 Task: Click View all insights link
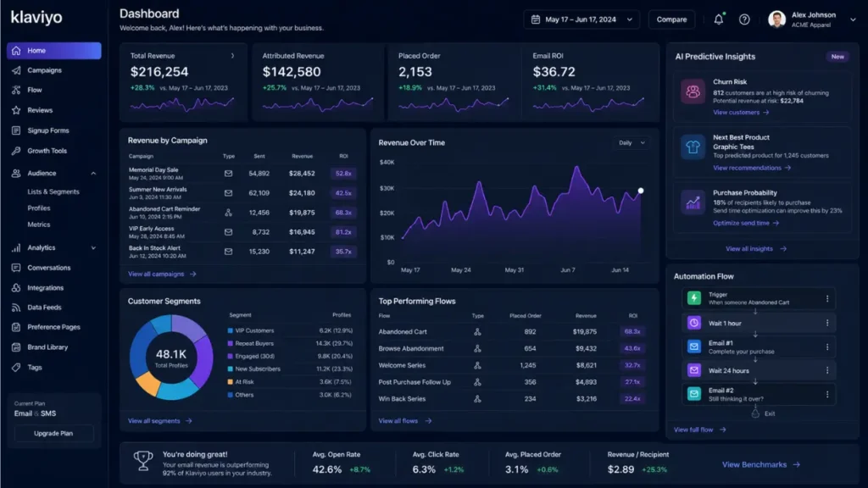coord(756,249)
